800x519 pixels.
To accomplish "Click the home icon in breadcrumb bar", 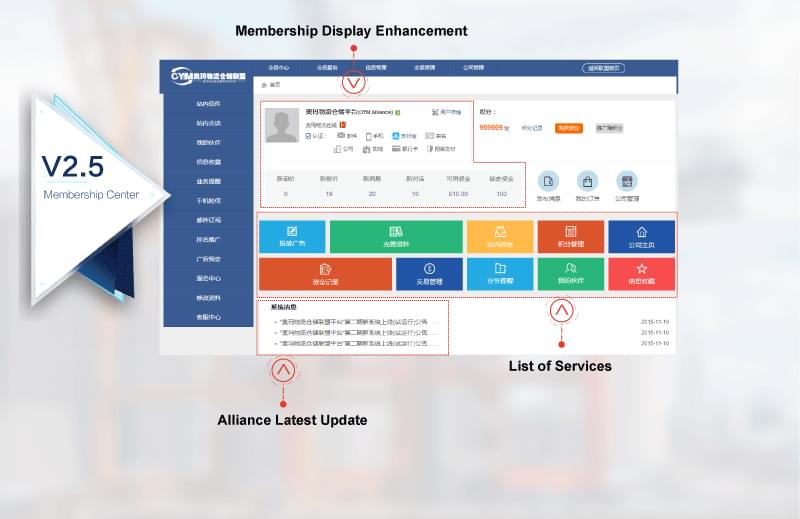I will (x=264, y=85).
